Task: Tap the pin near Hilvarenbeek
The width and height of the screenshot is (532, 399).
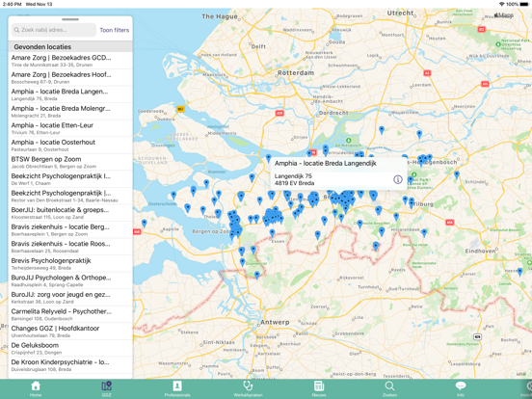Action: pos(424,233)
